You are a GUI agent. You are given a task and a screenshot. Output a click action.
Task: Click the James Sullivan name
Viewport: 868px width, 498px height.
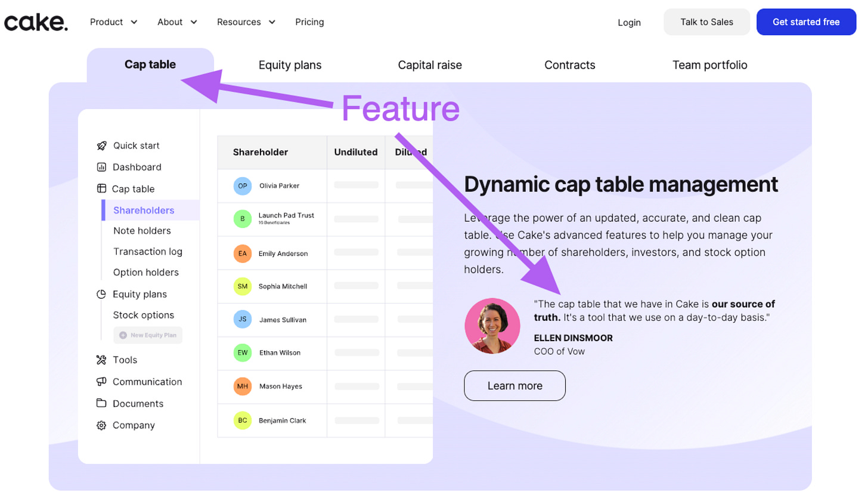[283, 320]
